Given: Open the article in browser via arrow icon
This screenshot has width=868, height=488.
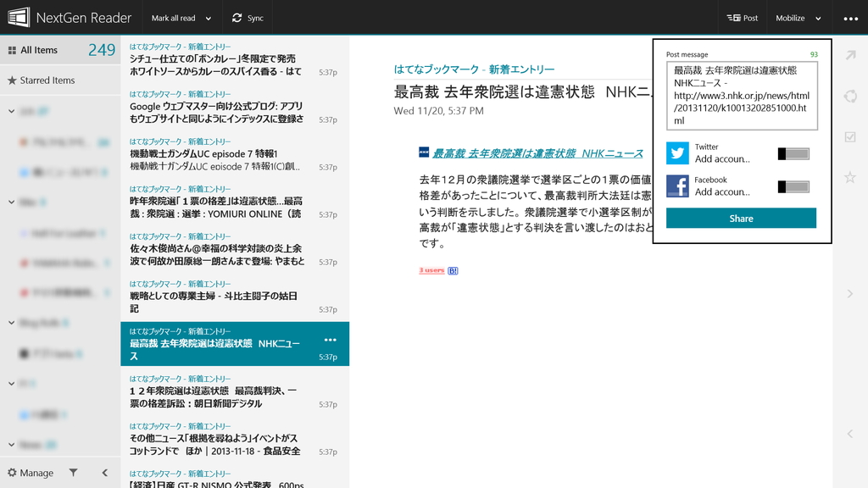Looking at the screenshot, I should (851, 57).
